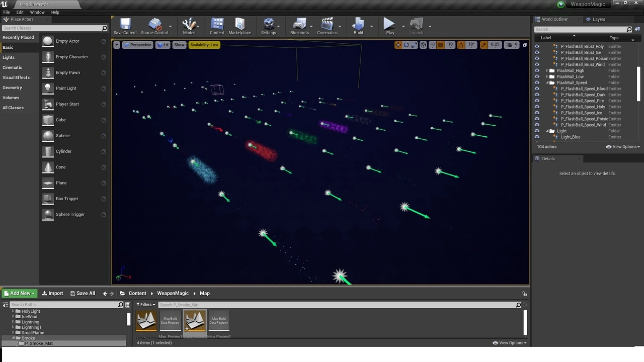
Task: Switch to the Layers tab
Action: tap(598, 19)
